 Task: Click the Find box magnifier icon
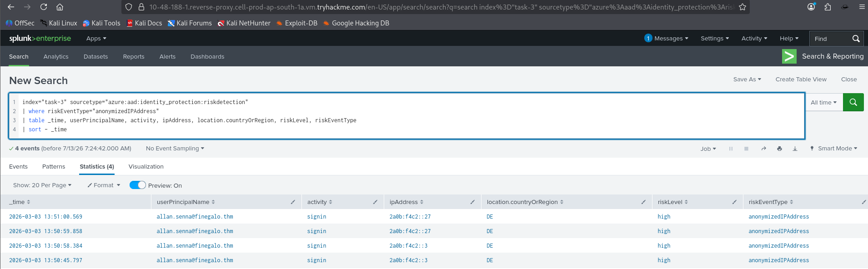(x=856, y=39)
